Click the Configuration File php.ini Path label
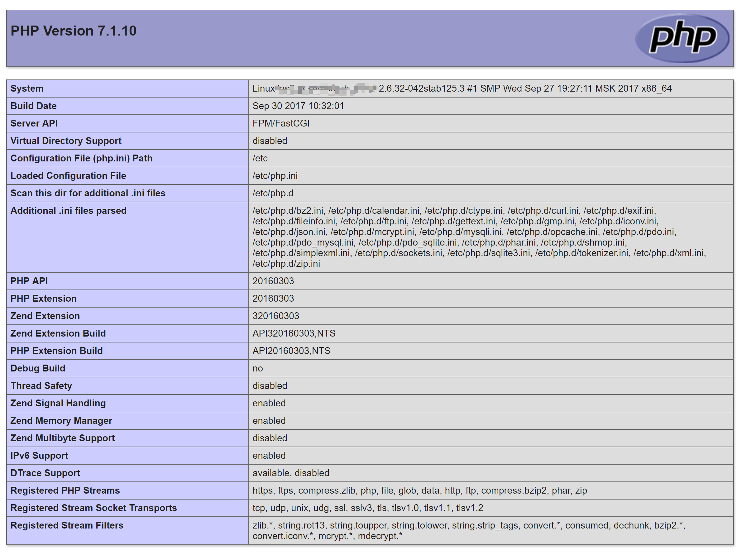 (81, 158)
